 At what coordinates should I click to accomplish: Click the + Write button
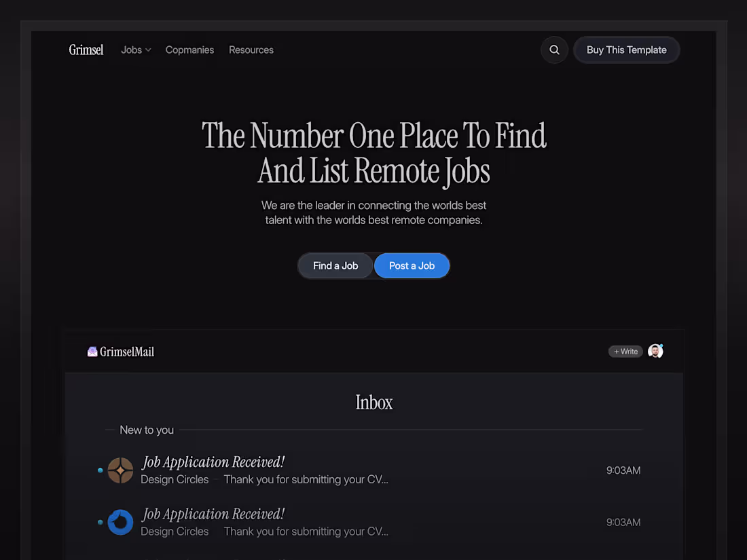pos(625,352)
